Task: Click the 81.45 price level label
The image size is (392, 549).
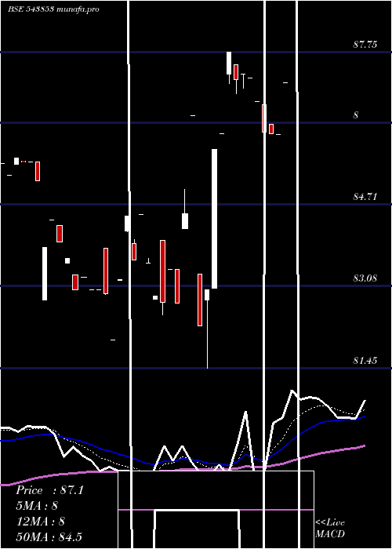Action: pyautogui.click(x=365, y=361)
